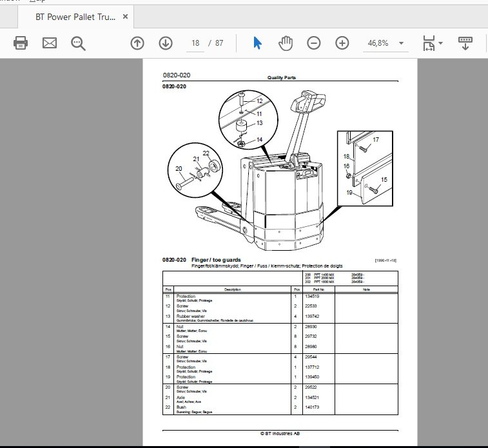Click callout number 13 in diagram
The height and width of the screenshot is (448, 488).
click(x=259, y=123)
